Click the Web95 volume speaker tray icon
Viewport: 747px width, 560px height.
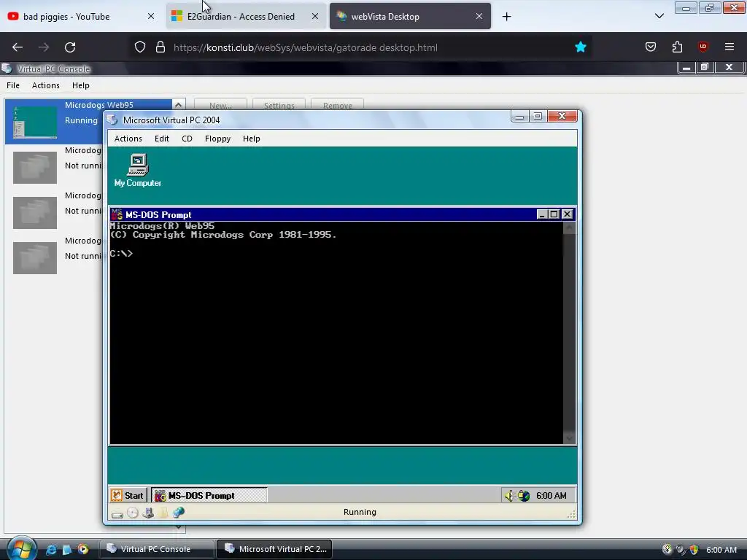tap(509, 496)
